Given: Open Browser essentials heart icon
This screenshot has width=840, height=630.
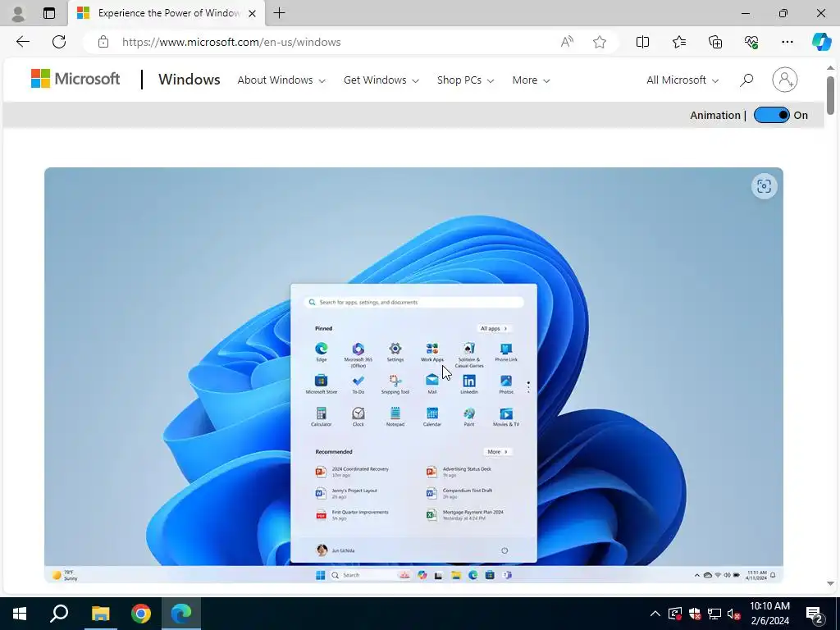Looking at the screenshot, I should [x=751, y=42].
